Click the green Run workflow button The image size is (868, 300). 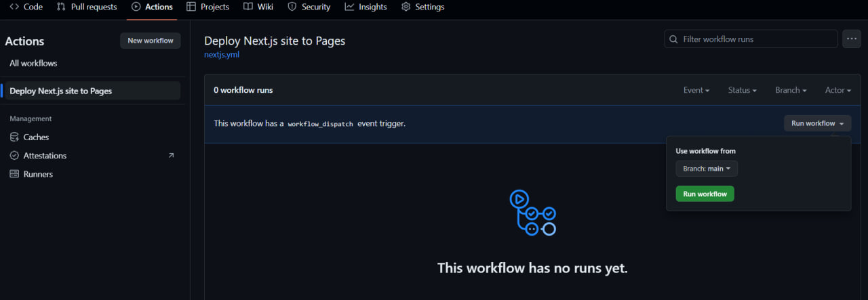705,194
